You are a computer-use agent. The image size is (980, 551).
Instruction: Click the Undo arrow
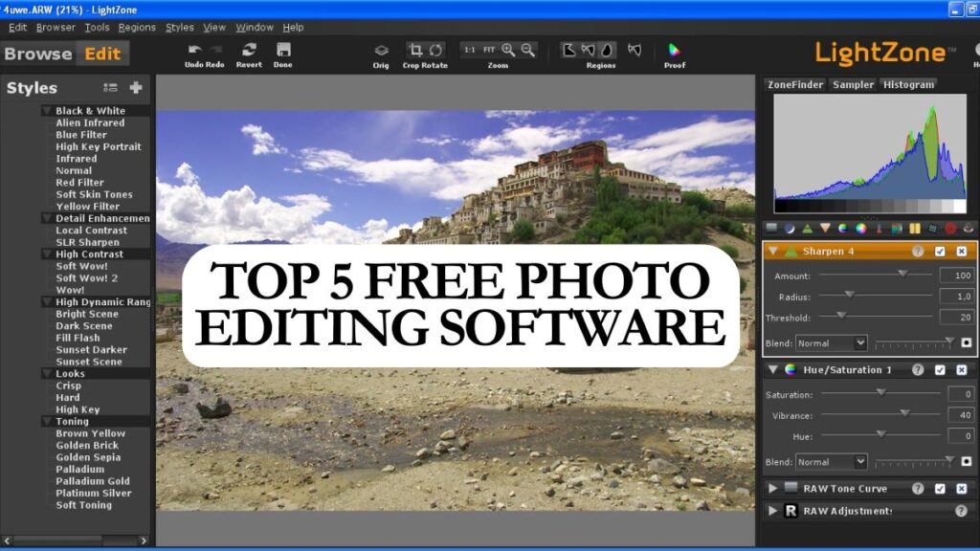point(194,49)
